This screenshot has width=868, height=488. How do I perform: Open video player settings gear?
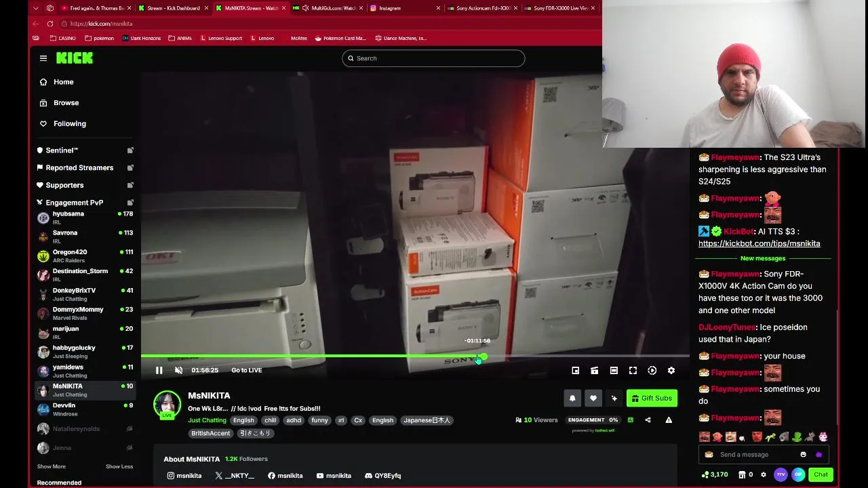671,371
